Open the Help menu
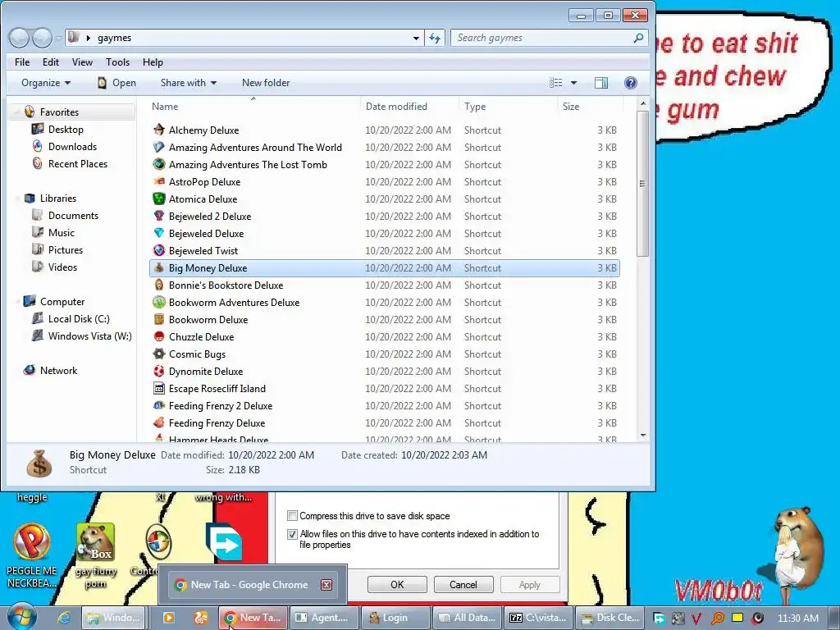 pyautogui.click(x=153, y=62)
